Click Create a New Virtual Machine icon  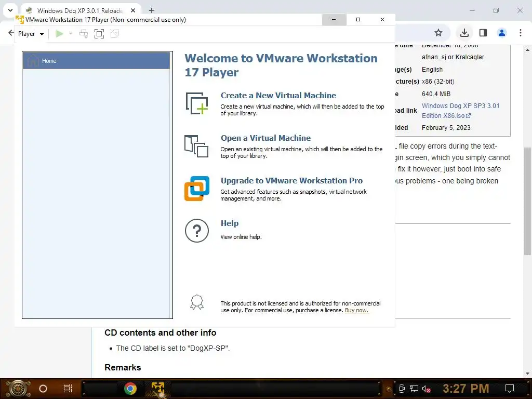click(197, 103)
